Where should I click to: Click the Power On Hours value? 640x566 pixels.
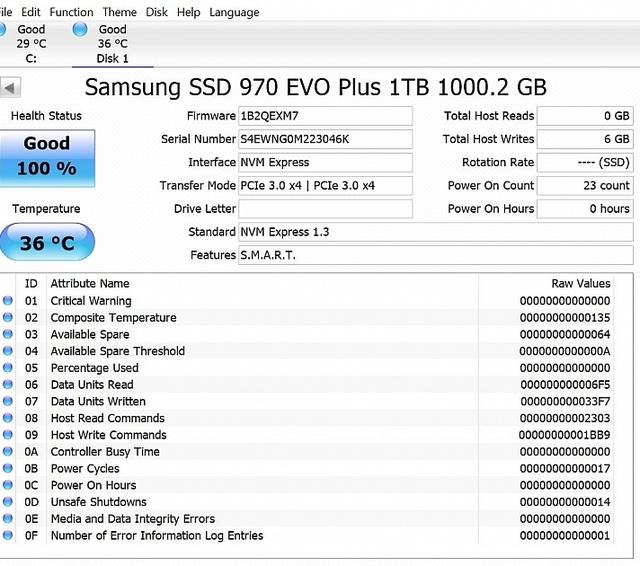click(x=585, y=209)
